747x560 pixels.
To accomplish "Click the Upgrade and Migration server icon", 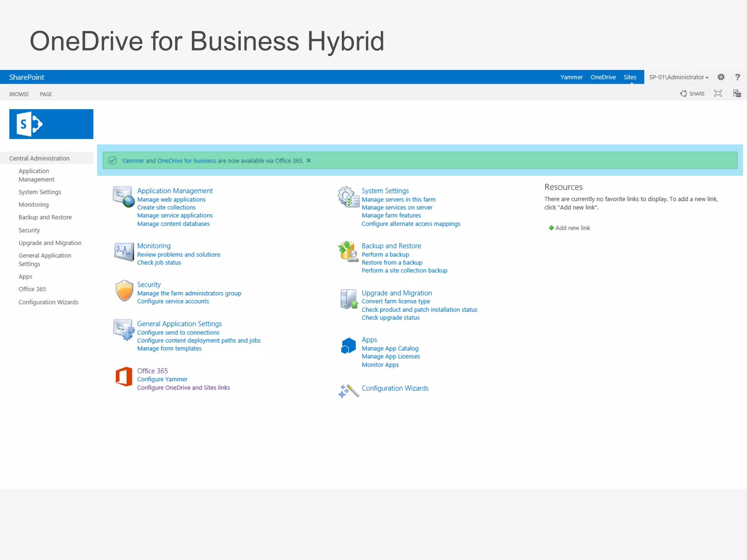I will (x=349, y=299).
